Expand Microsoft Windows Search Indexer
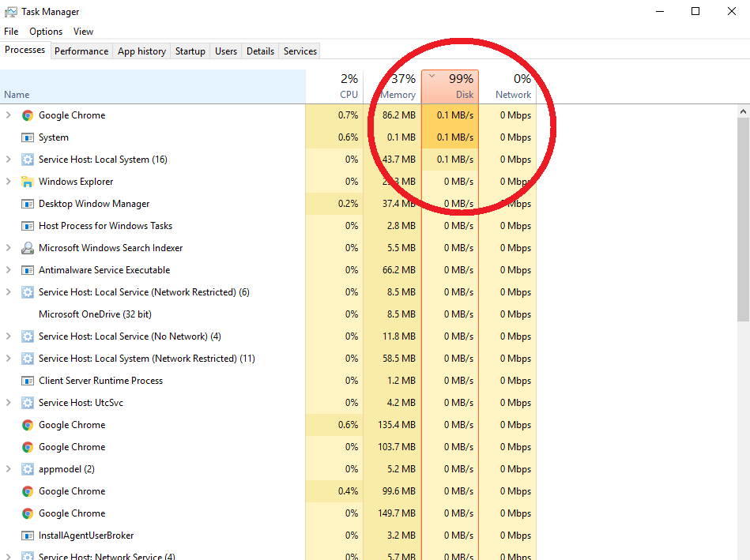This screenshot has height=560, width=750. pos(8,248)
